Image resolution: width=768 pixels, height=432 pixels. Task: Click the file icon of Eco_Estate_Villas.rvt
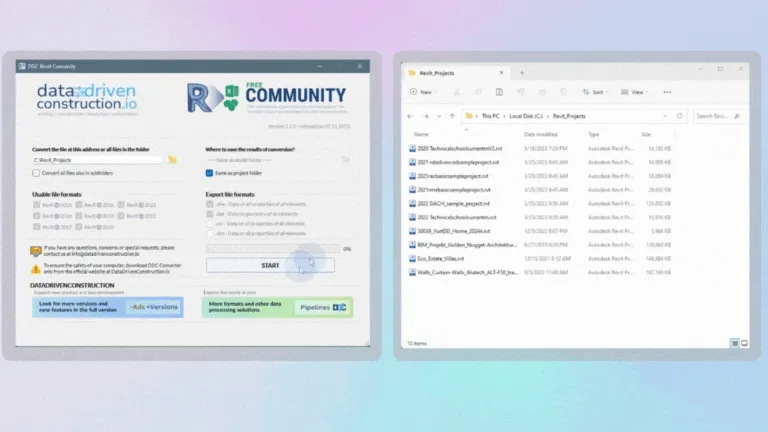pyautogui.click(x=412, y=258)
